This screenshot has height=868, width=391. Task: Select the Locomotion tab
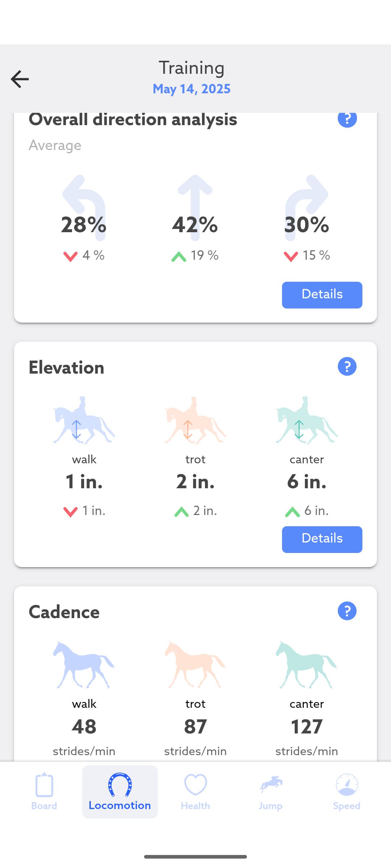(120, 792)
